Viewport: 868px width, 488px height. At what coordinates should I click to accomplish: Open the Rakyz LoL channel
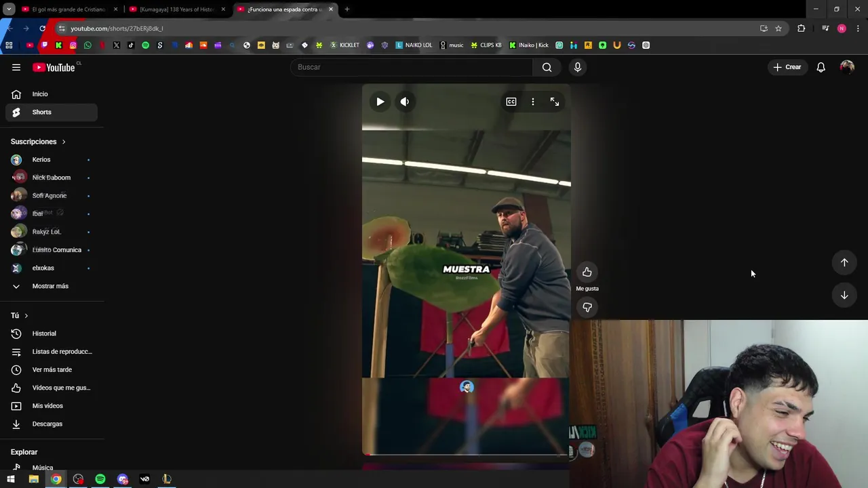[52, 232]
